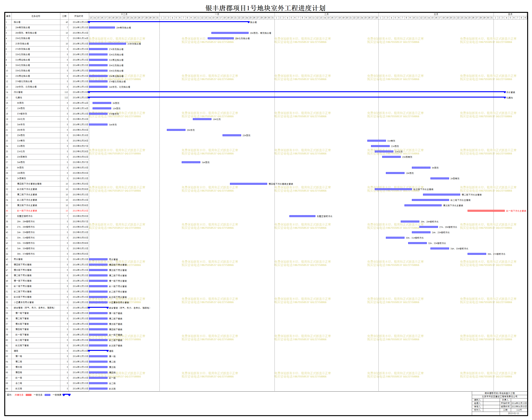Click the chart title 银丰唐郡项目1号地块室外工程进度计划
This screenshot has width=532, height=420.
tap(265, 8)
